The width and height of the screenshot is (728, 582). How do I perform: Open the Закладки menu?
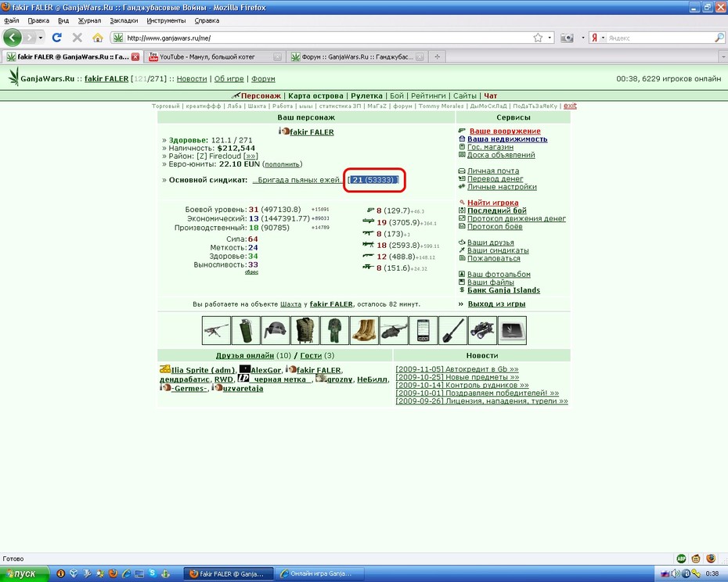pos(124,20)
